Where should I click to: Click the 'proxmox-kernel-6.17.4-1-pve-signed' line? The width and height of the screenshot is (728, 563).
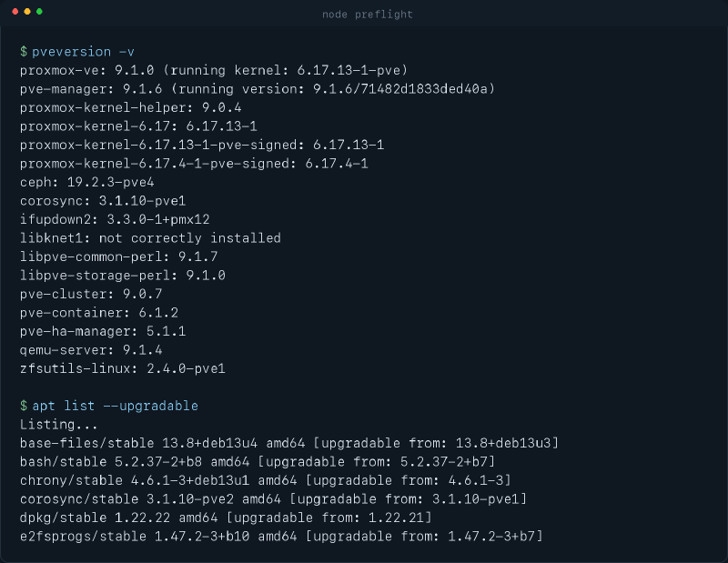[x=194, y=164]
